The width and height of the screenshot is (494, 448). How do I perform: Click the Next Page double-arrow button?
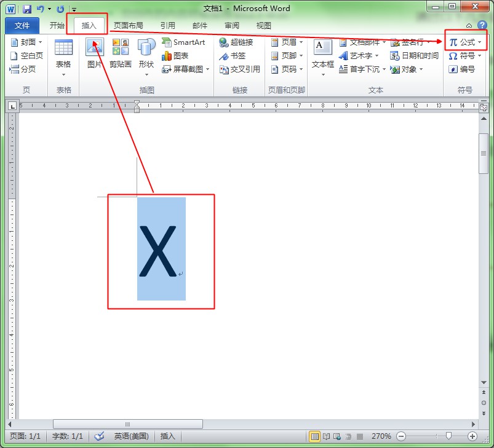point(484,413)
